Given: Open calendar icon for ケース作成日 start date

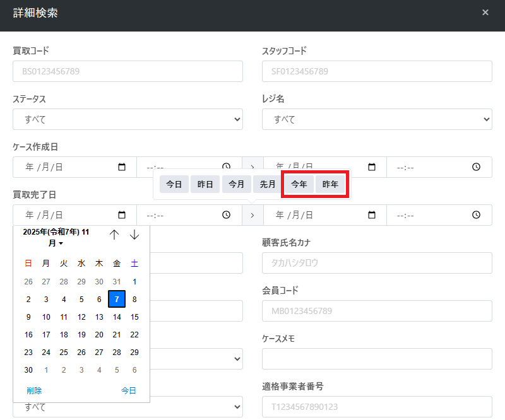Looking at the screenshot, I should click(122, 167).
